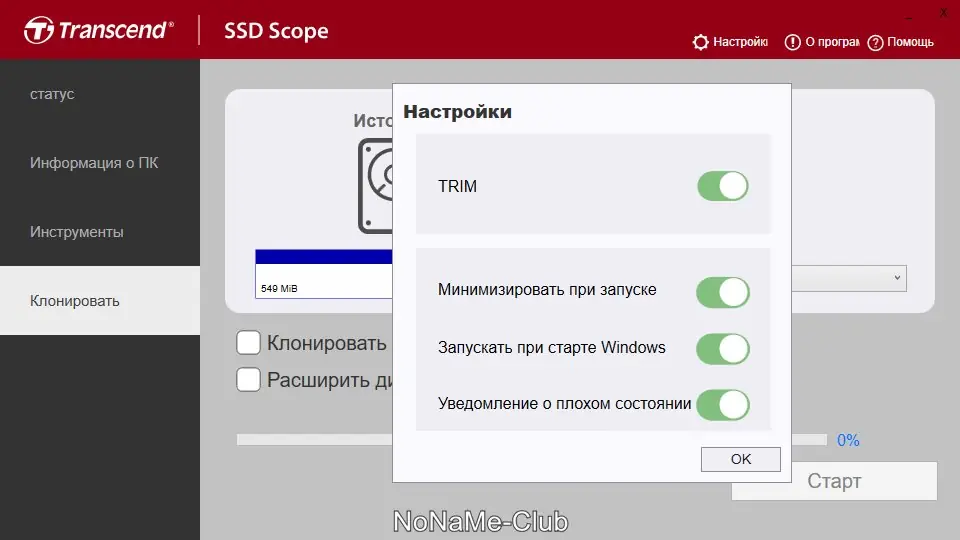Switch off Уведомление о плохом состоянии
960x540 pixels.
(x=722, y=405)
